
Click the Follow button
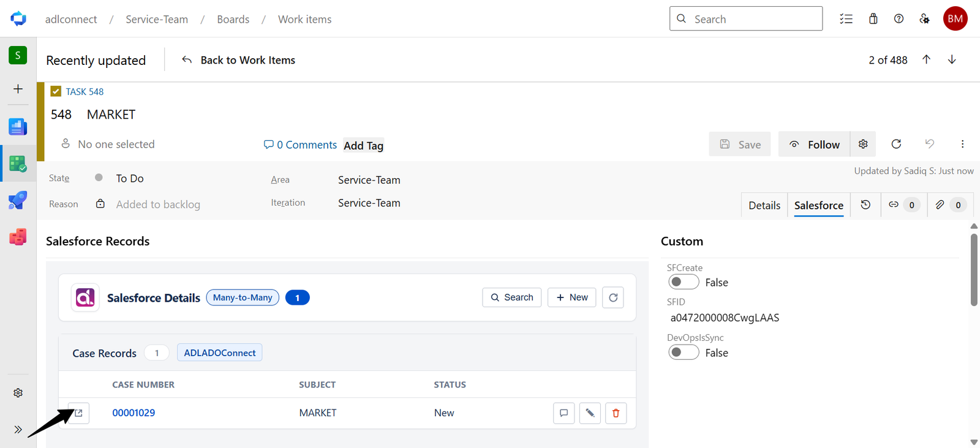[x=814, y=144]
